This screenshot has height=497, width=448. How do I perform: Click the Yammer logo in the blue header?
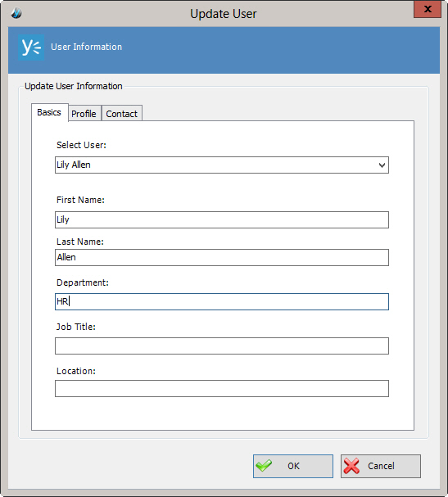[x=31, y=47]
